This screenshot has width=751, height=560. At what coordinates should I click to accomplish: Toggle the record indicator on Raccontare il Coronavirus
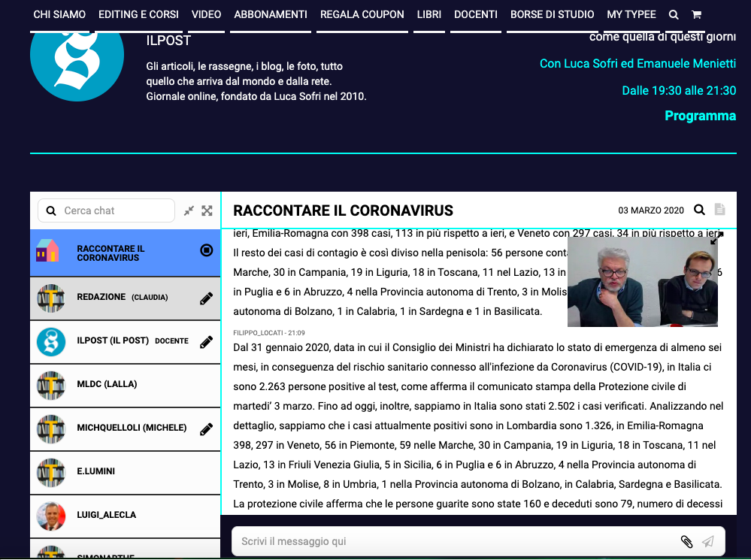tap(207, 250)
